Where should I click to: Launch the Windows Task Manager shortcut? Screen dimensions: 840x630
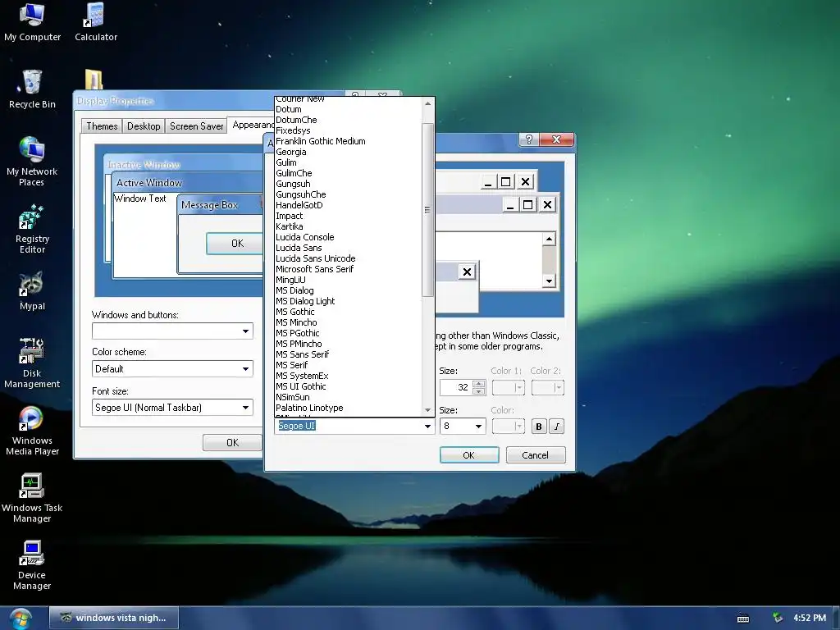32,498
